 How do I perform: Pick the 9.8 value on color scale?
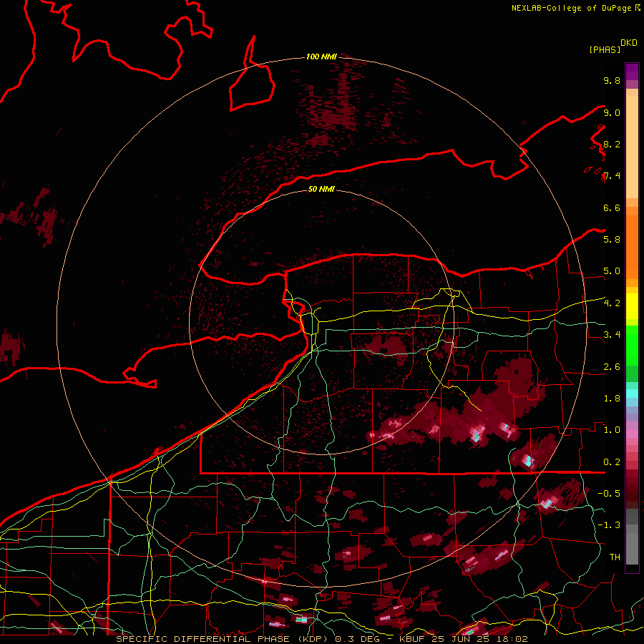click(612, 80)
